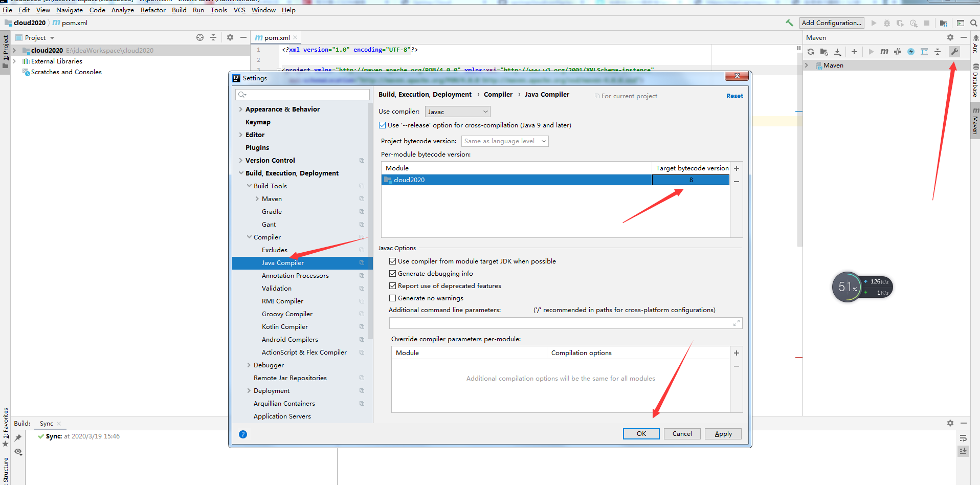Toggle '--release' option for cross-compilation checkbox
980x485 pixels.
tap(383, 125)
